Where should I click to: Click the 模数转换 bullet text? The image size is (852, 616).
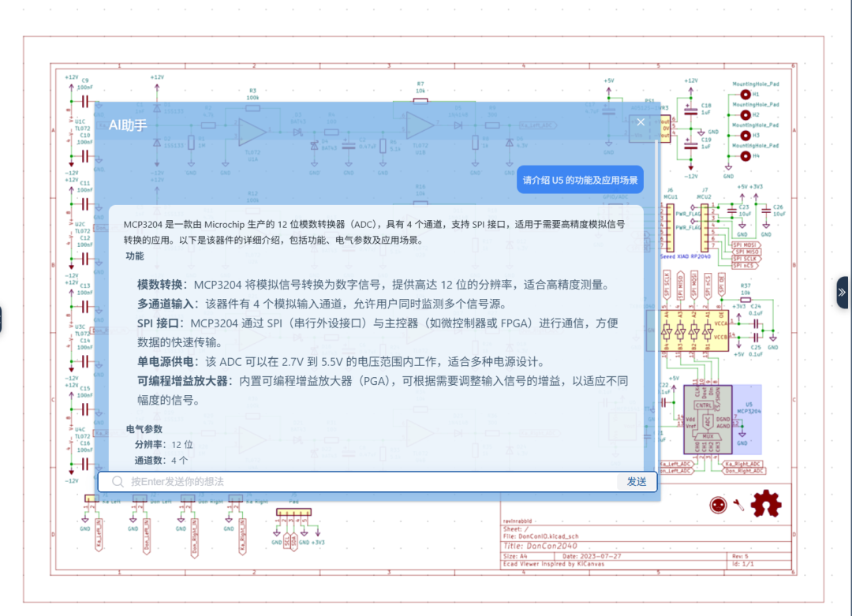coord(375,285)
